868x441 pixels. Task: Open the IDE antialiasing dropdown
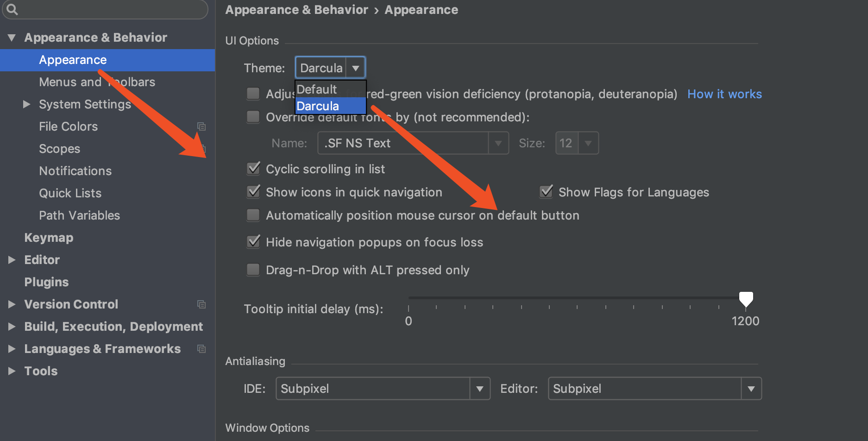(x=480, y=389)
